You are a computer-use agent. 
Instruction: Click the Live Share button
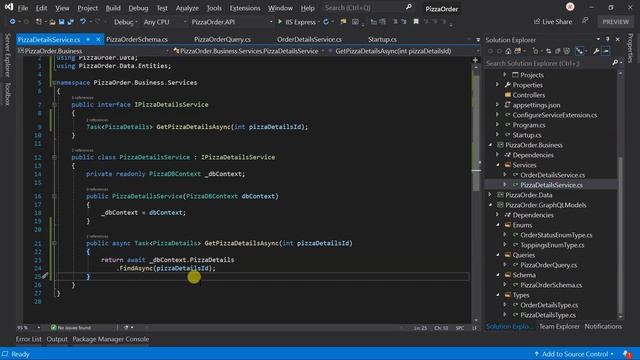click(553, 22)
